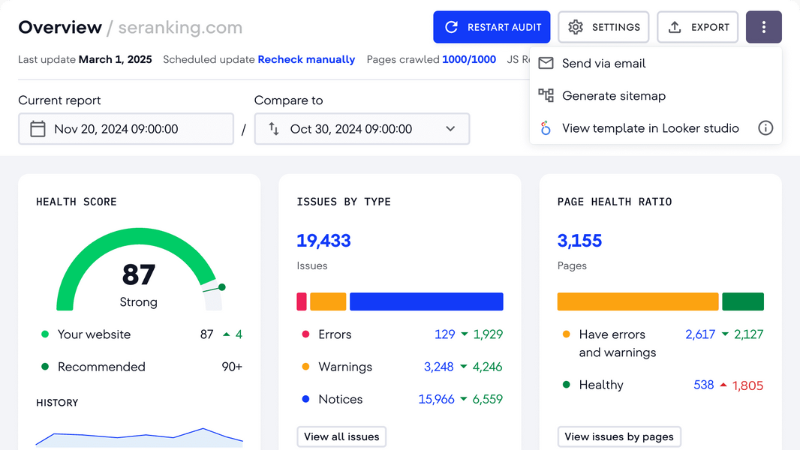Click the upload icon in Export
Viewport: 800px width, 450px height.
[674, 27]
